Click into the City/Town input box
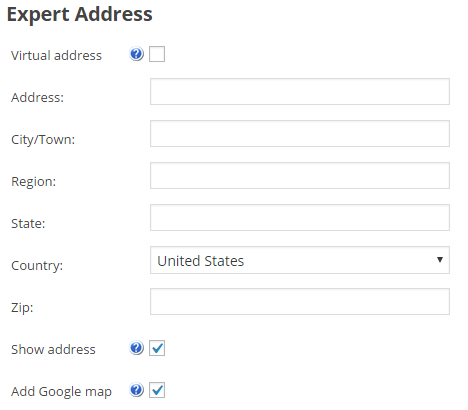The height and width of the screenshot is (410, 468). tap(300, 133)
